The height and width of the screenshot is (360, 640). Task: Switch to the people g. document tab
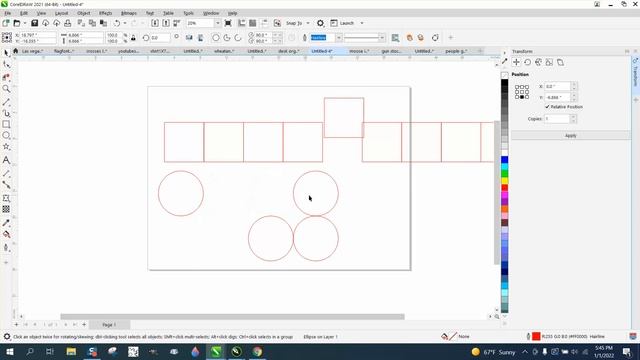pos(456,51)
